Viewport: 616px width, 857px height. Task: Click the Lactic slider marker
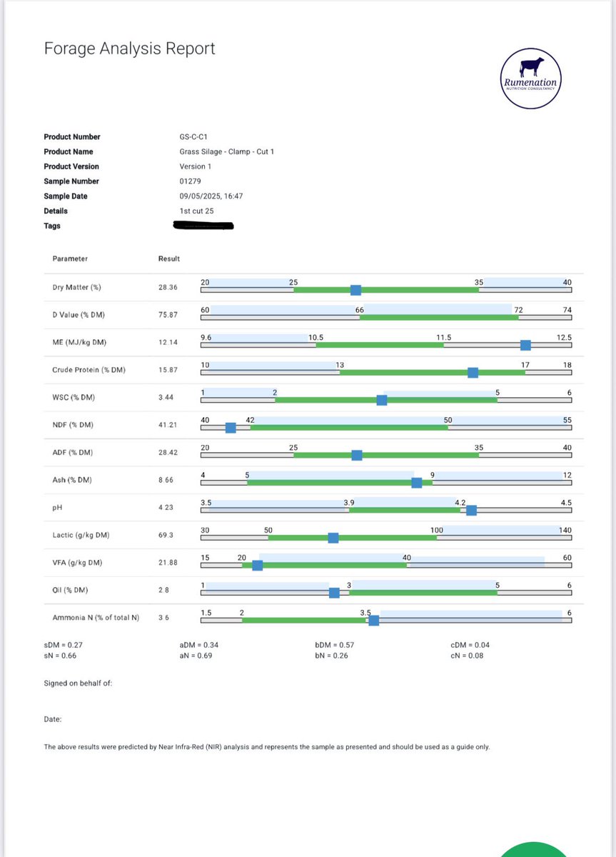[333, 538]
